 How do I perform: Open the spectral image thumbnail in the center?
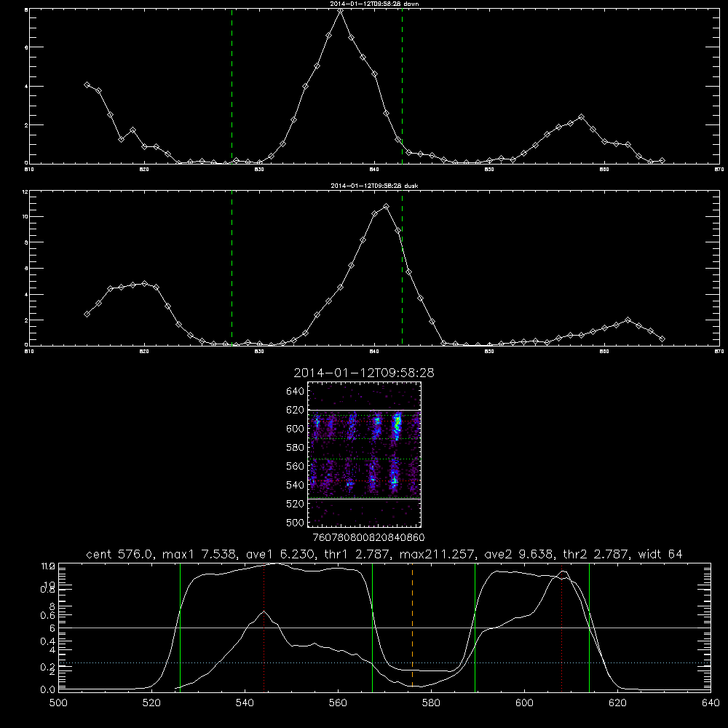(365, 454)
